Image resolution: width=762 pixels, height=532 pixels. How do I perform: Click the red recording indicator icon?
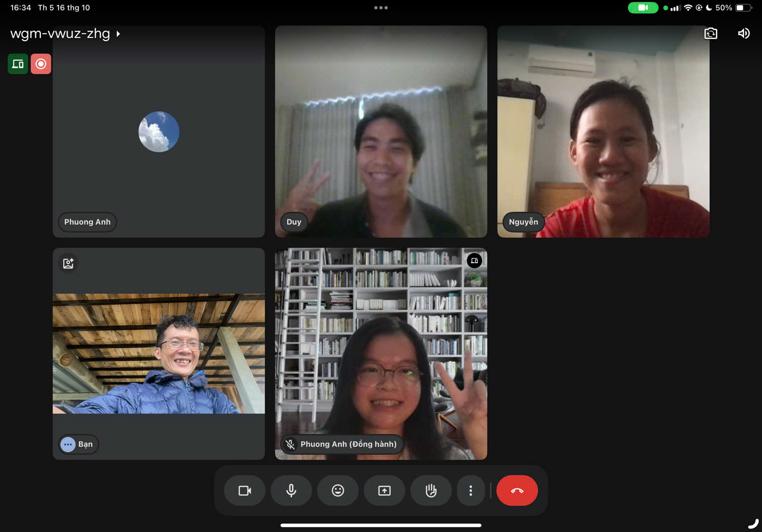point(41,64)
